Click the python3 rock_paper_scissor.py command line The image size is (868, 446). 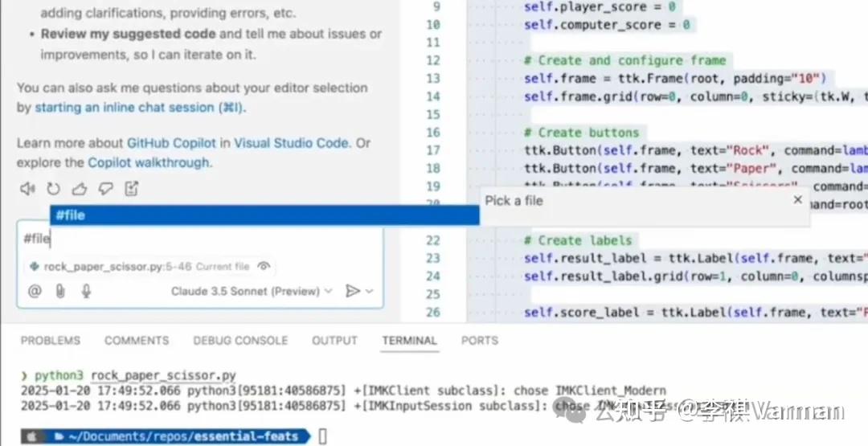(136, 376)
